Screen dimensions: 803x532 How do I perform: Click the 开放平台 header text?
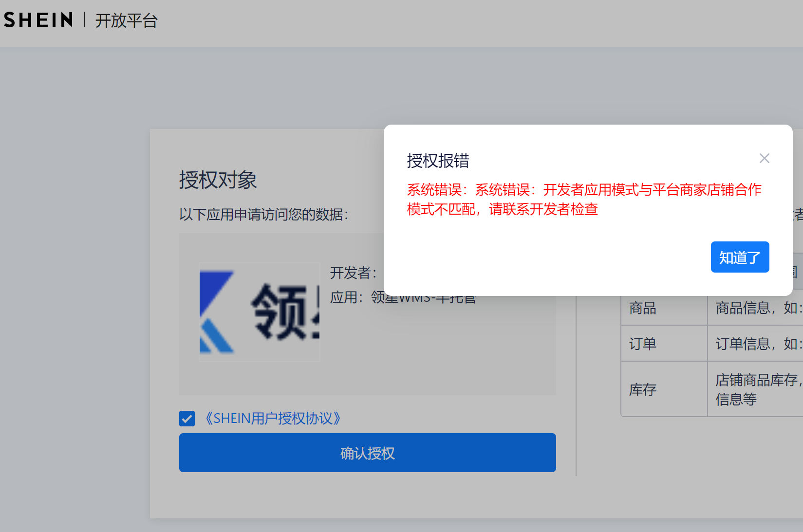tap(127, 20)
